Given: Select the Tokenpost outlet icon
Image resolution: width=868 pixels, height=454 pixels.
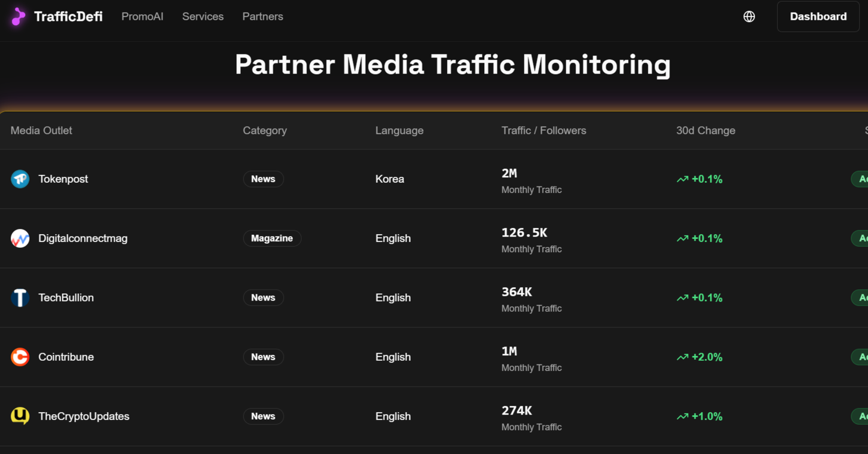Looking at the screenshot, I should [x=20, y=179].
